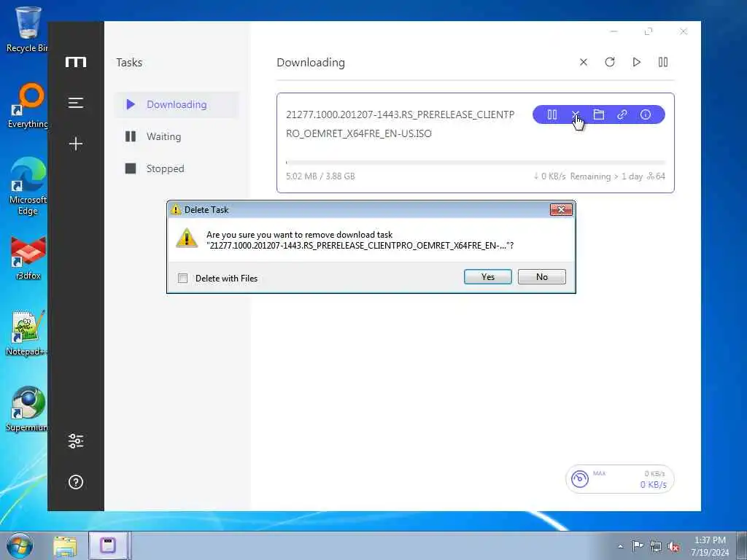This screenshot has width=747, height=560.
Task: Open Action Center flag tray icon
Action: coord(638,545)
